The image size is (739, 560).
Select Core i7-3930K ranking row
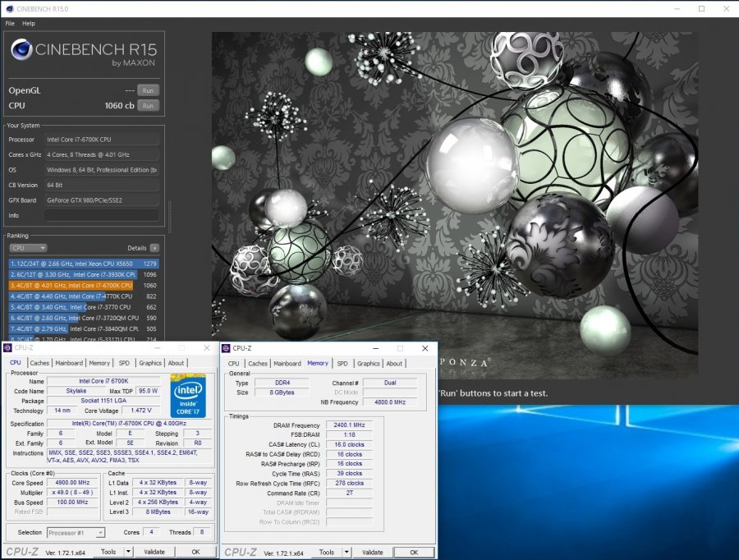pyautogui.click(x=84, y=274)
